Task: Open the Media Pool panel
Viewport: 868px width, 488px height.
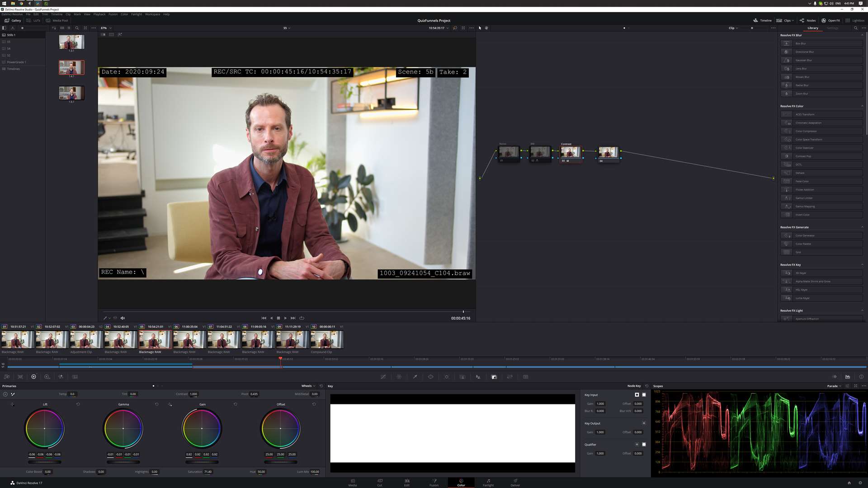Action: coord(57,20)
